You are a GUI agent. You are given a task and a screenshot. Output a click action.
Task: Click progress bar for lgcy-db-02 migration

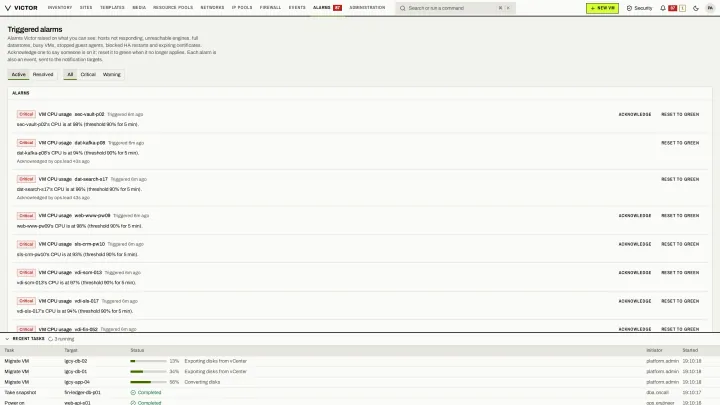tap(148, 361)
